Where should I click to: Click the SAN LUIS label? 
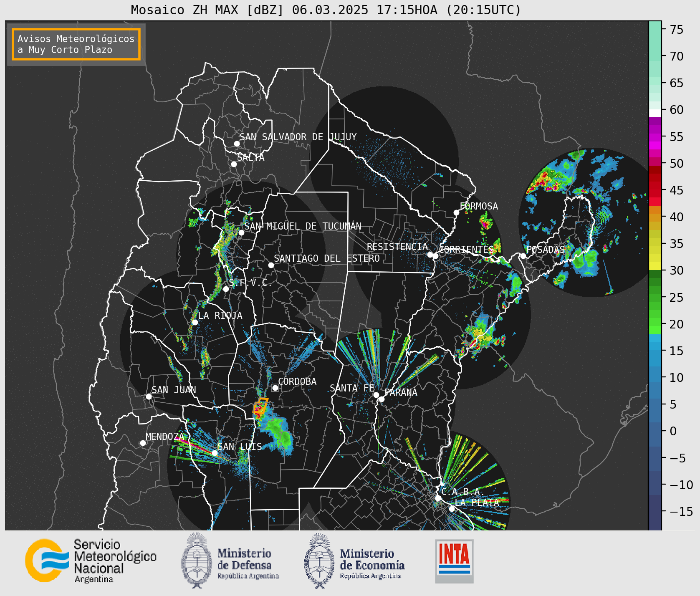tap(240, 447)
